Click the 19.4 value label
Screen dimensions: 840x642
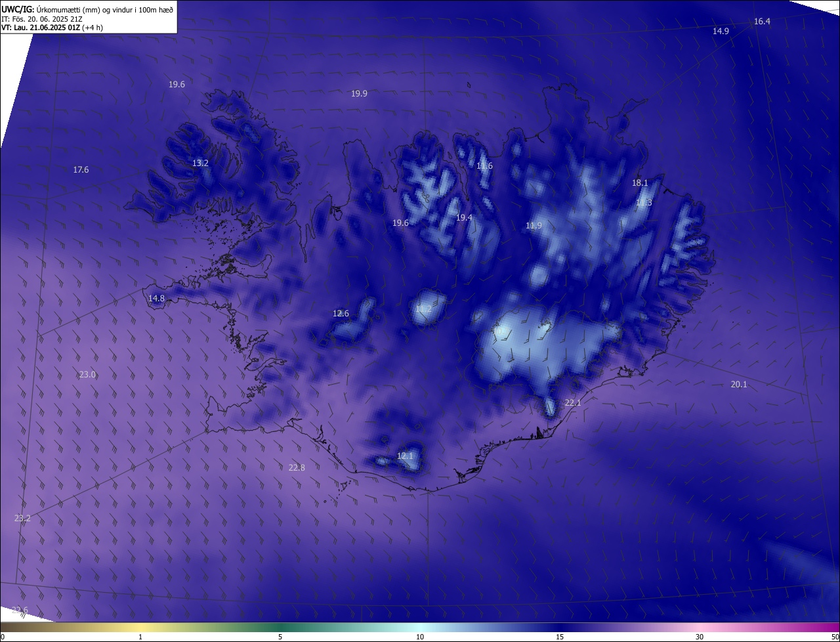point(464,217)
